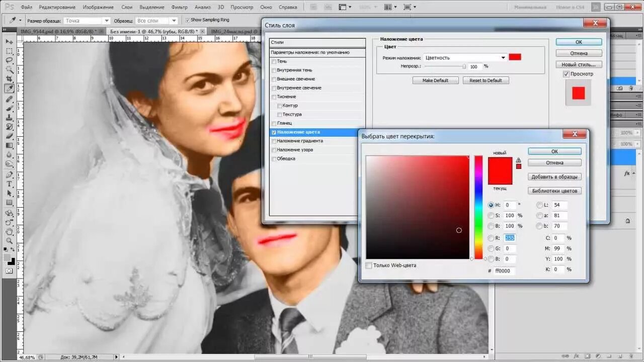Select the Gradient tool

(x=9, y=145)
